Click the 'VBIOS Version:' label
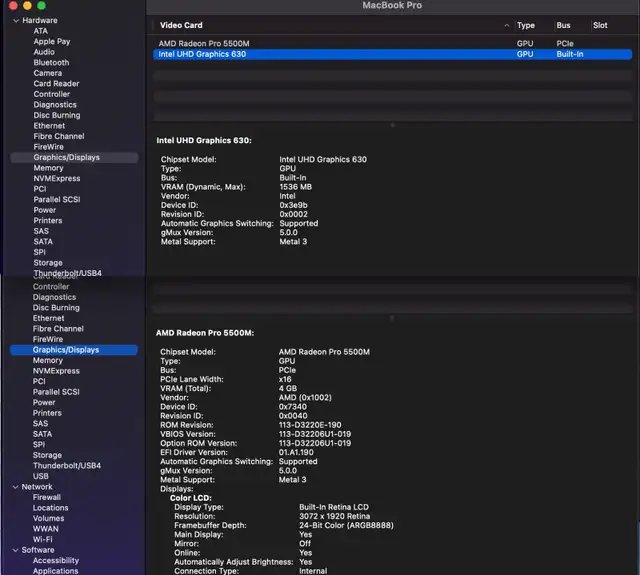This screenshot has height=575, width=640. point(188,434)
